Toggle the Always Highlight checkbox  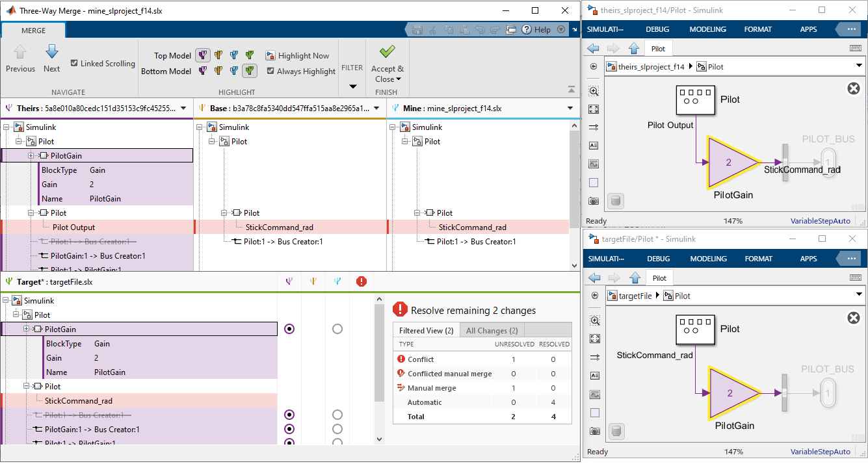[270, 71]
